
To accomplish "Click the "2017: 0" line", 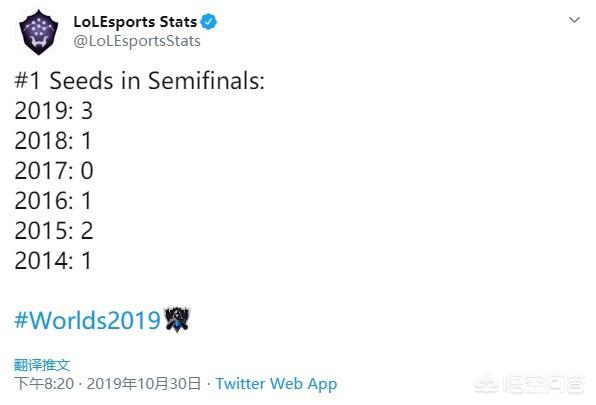I will [x=54, y=170].
